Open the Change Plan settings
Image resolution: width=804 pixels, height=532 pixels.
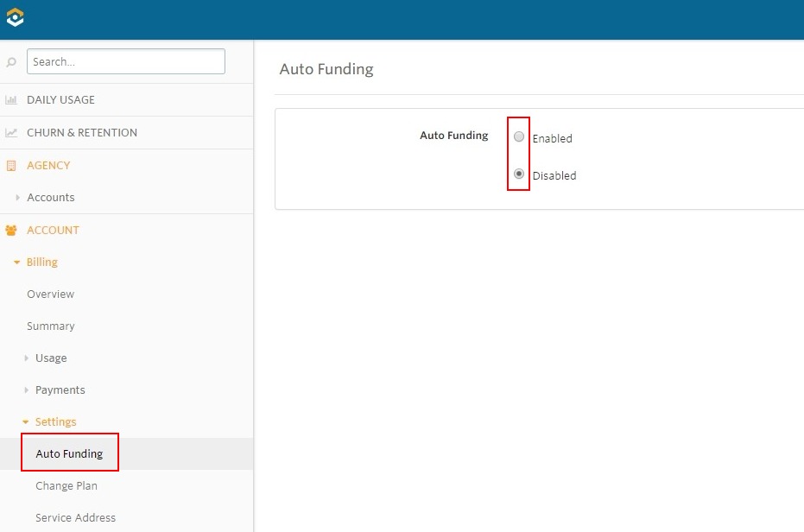tap(66, 486)
